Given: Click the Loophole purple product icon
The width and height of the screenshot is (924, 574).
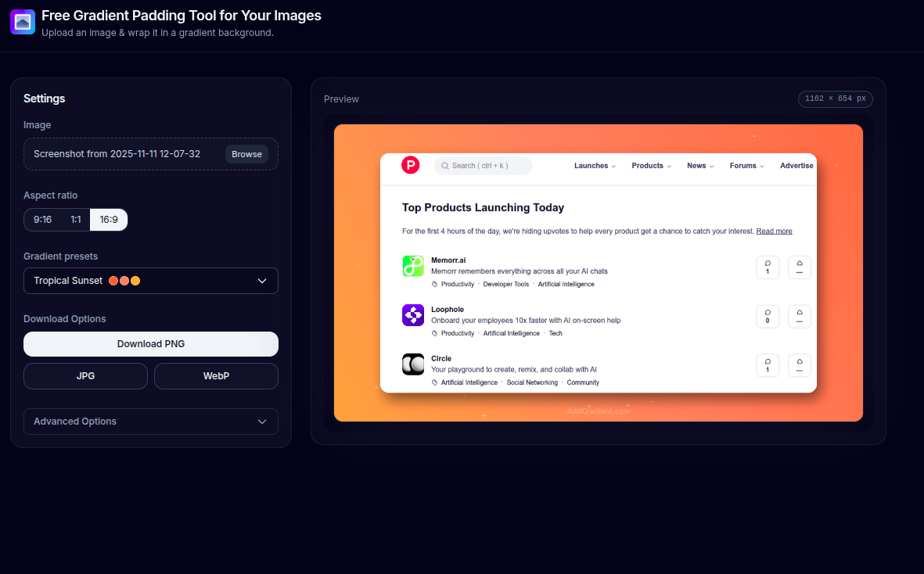Looking at the screenshot, I should (412, 315).
